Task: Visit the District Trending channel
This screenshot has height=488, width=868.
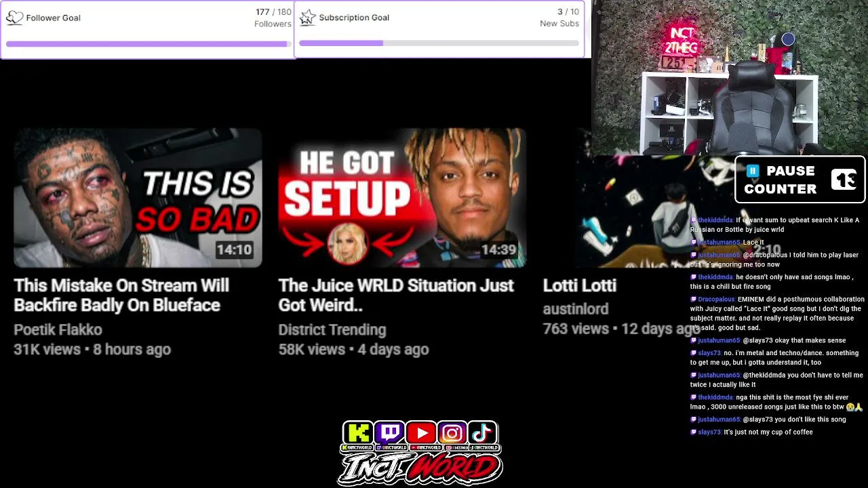Action: tap(332, 330)
